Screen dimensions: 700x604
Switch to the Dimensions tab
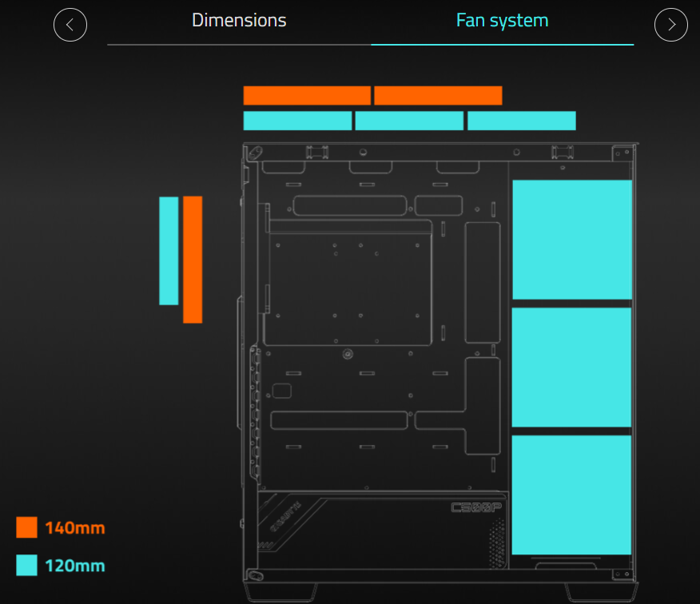[239, 21]
